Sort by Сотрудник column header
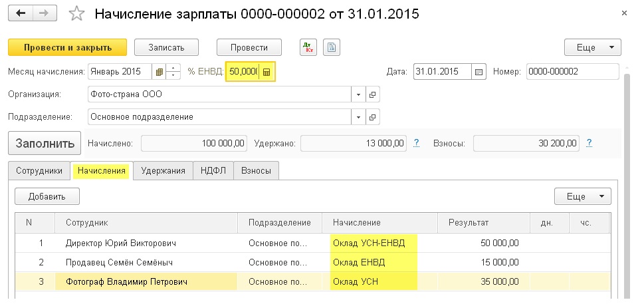Image resolution: width=644 pixels, height=308 pixels. click(146, 222)
